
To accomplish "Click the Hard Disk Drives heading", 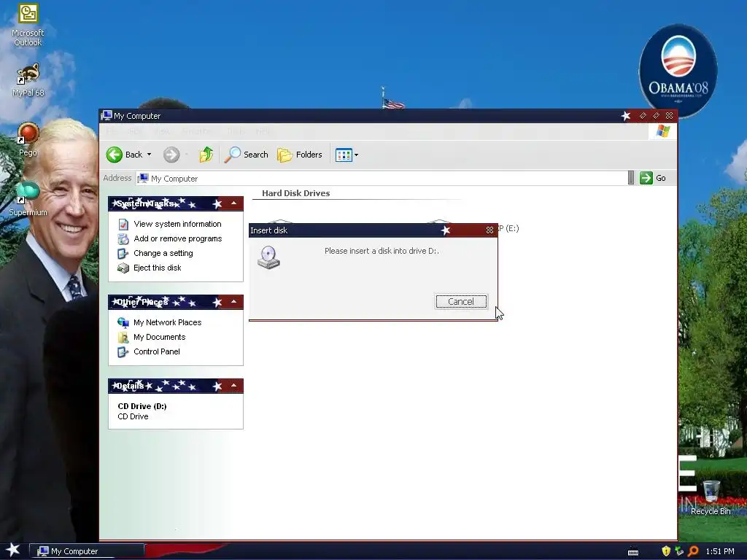I will (296, 192).
